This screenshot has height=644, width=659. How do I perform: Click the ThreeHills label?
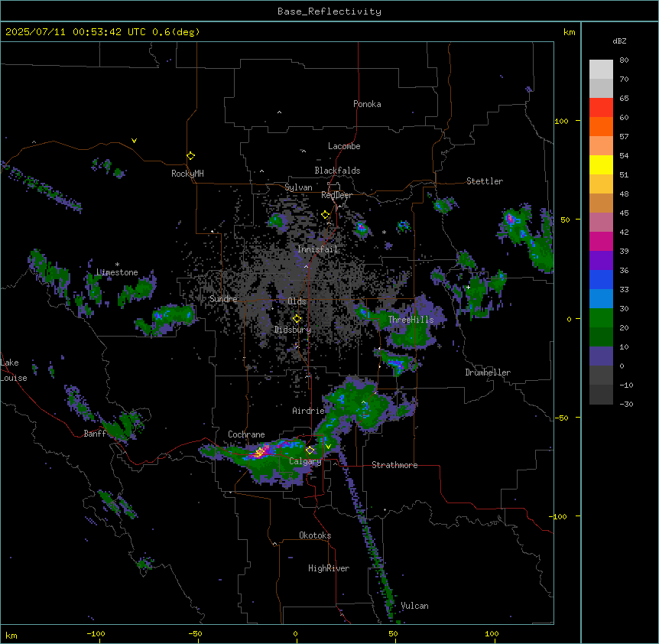(x=411, y=320)
